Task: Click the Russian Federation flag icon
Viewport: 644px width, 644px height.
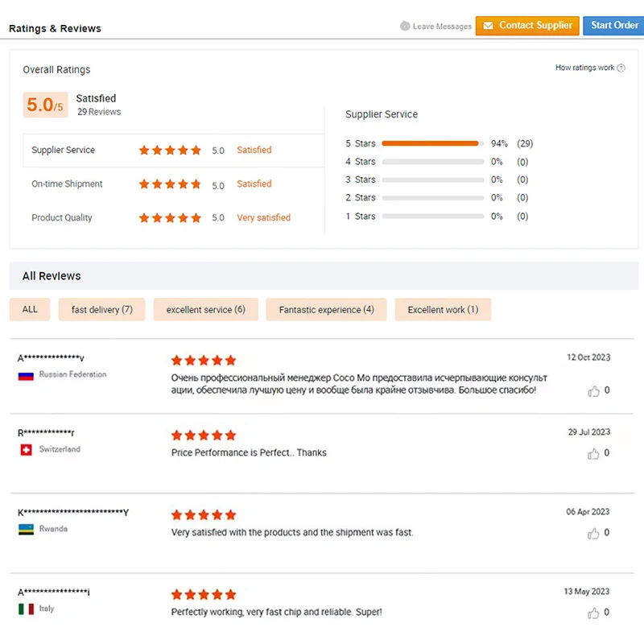Action: [x=26, y=375]
